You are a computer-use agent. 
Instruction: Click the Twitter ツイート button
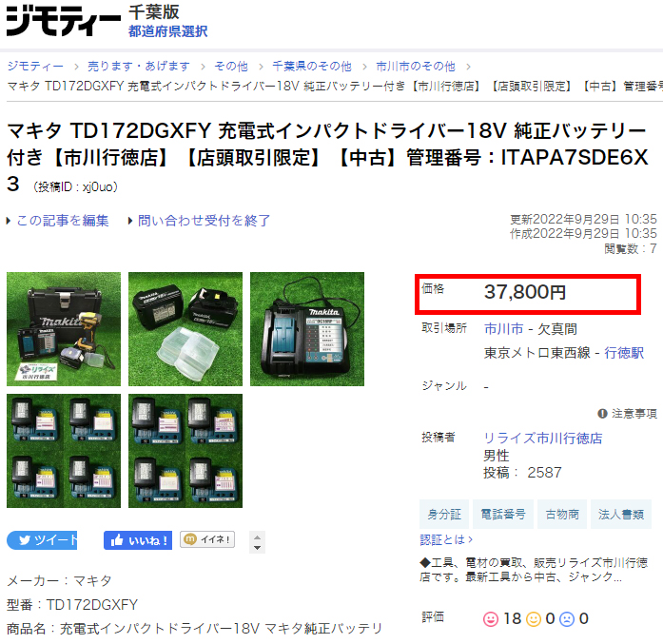43,540
